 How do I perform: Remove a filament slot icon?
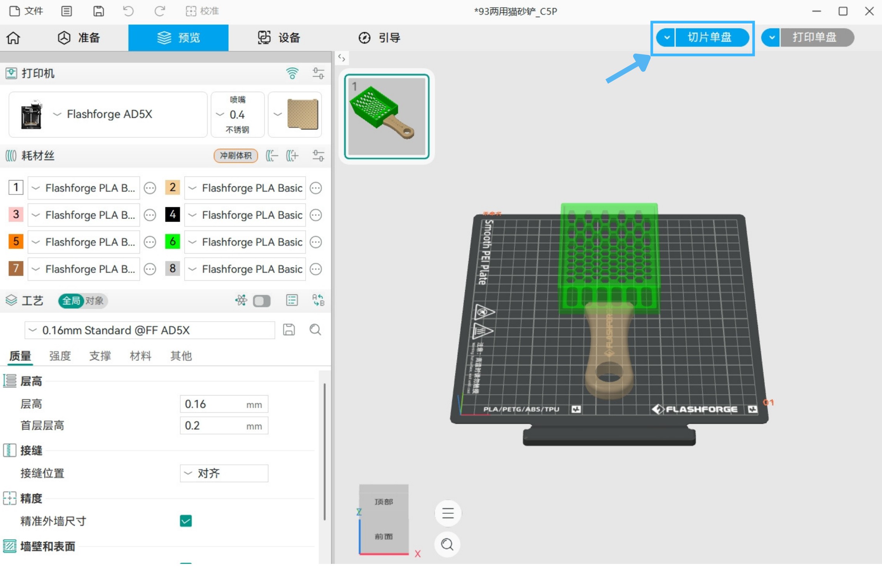click(x=272, y=156)
